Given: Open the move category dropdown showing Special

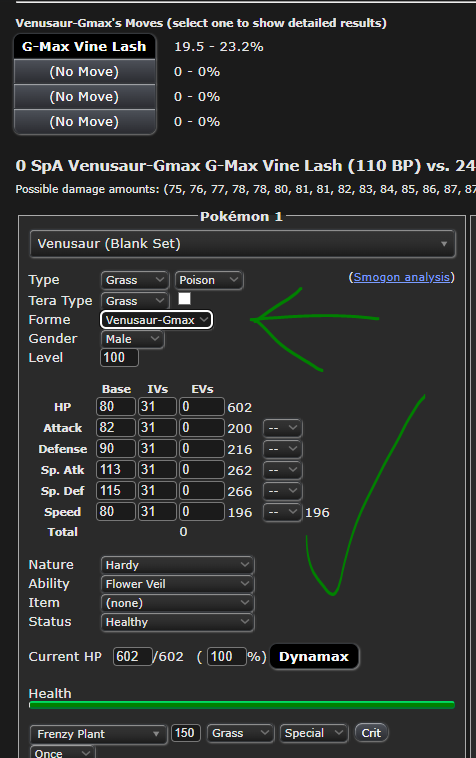Looking at the screenshot, I should (x=314, y=733).
